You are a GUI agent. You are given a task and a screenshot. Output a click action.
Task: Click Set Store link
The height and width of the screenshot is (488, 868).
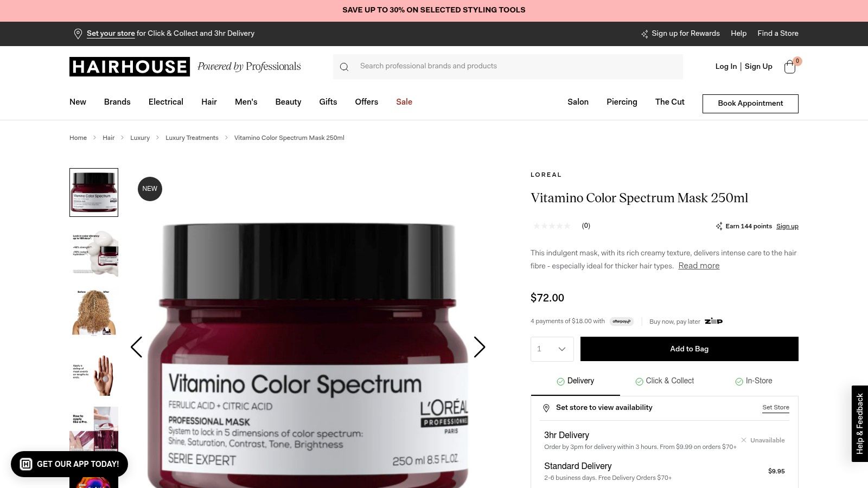[776, 408]
